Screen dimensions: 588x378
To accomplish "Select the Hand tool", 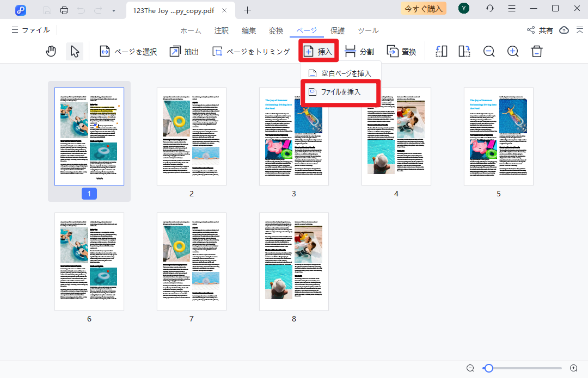I will [51, 52].
